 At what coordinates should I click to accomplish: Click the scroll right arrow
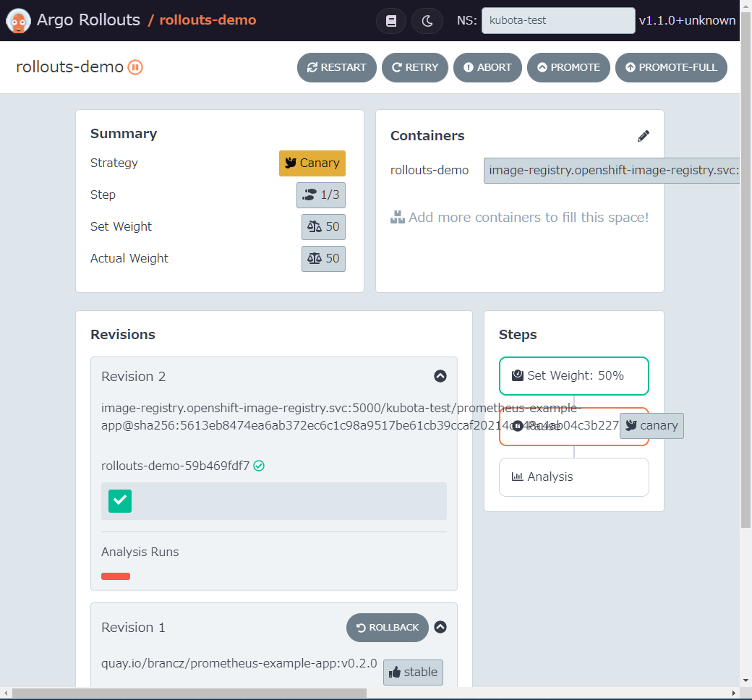coord(734,693)
